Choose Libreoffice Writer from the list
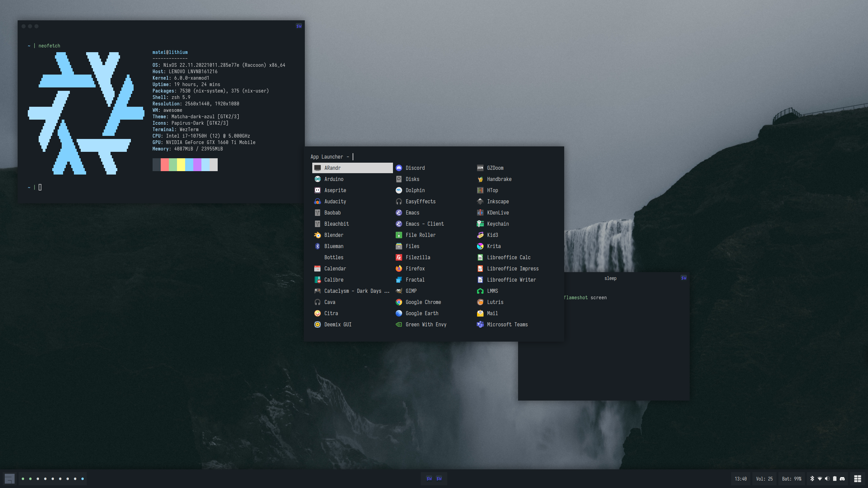This screenshot has width=868, height=488. click(x=511, y=280)
